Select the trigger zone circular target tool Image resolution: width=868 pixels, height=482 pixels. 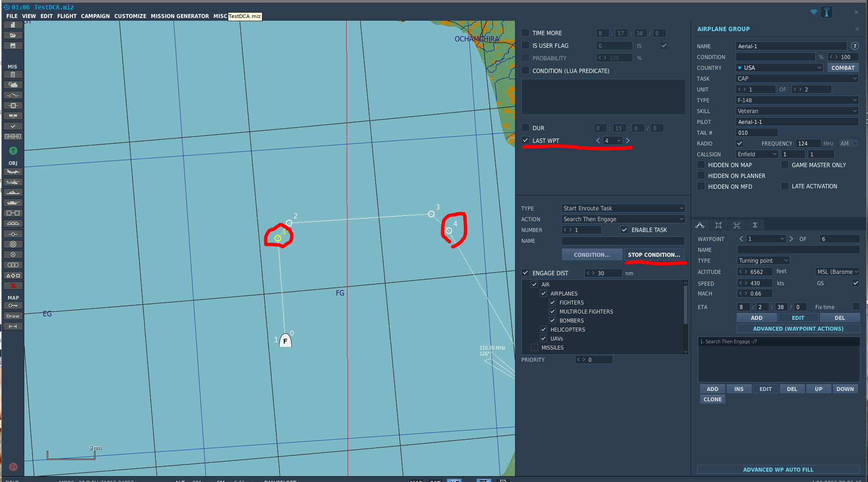coord(13,244)
